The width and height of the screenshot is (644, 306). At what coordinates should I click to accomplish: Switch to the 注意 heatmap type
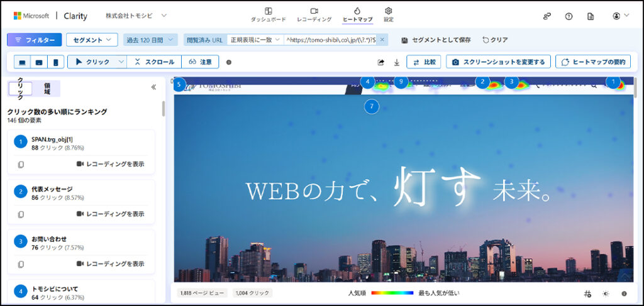(x=200, y=62)
